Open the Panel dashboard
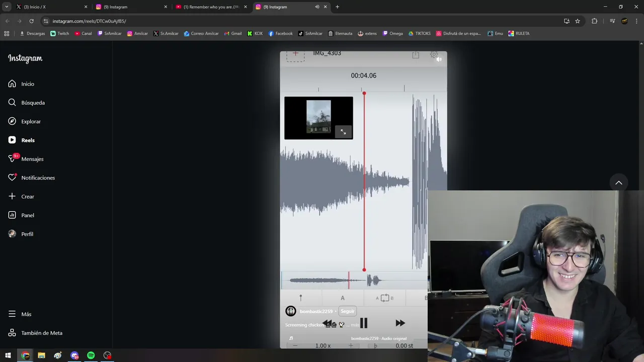644x362 pixels. point(21,215)
